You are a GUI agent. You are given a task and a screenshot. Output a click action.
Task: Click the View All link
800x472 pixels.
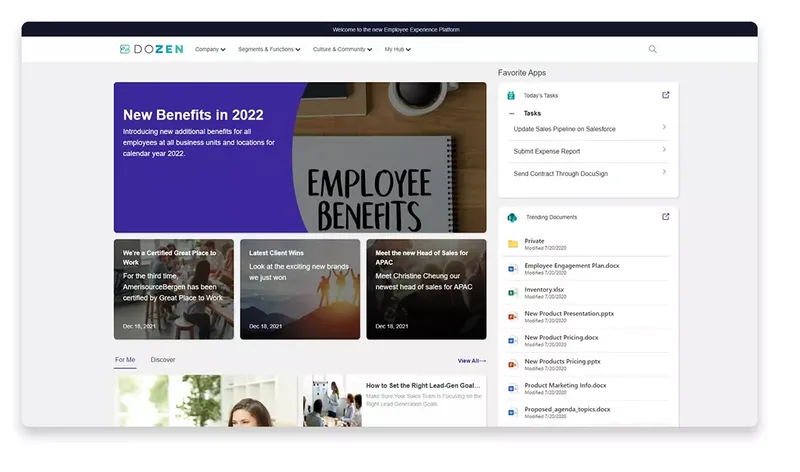click(x=471, y=361)
